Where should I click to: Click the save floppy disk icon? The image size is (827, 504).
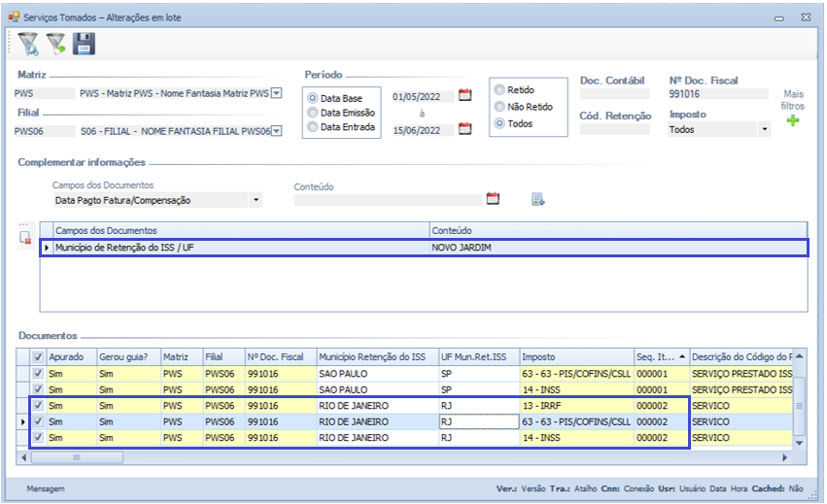tap(85, 44)
